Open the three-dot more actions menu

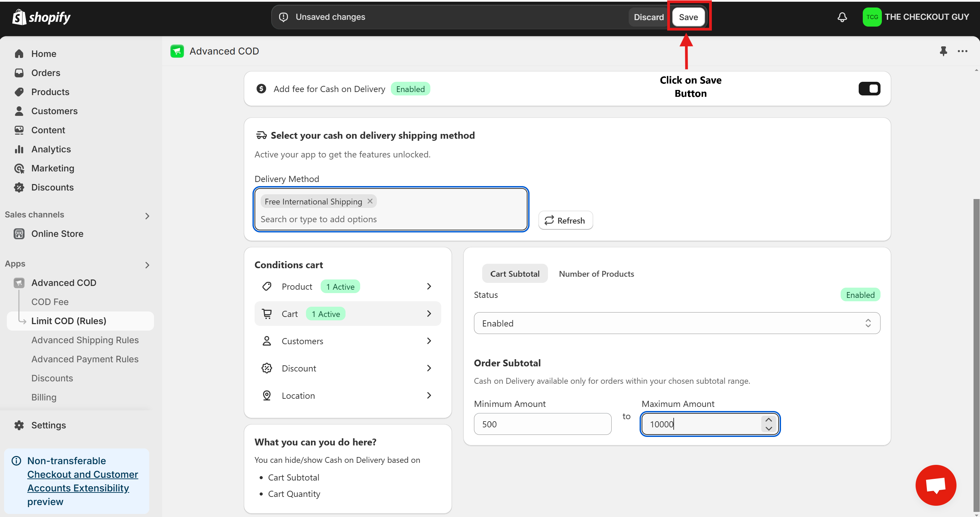pos(963,51)
